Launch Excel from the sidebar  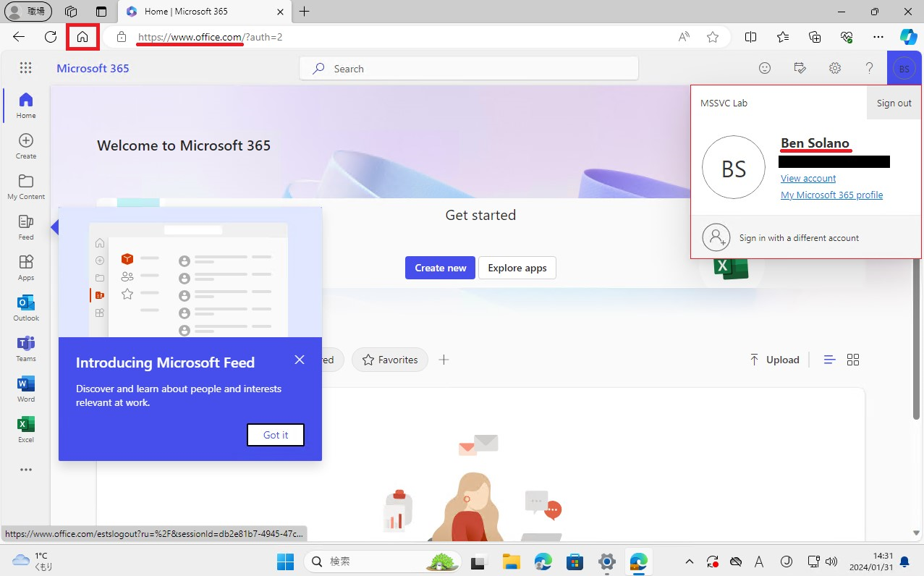[26, 429]
